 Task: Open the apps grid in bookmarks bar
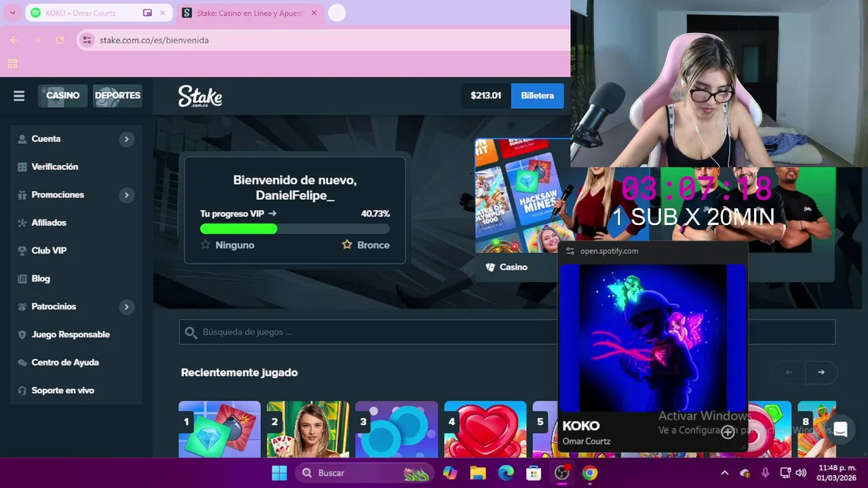(12, 64)
